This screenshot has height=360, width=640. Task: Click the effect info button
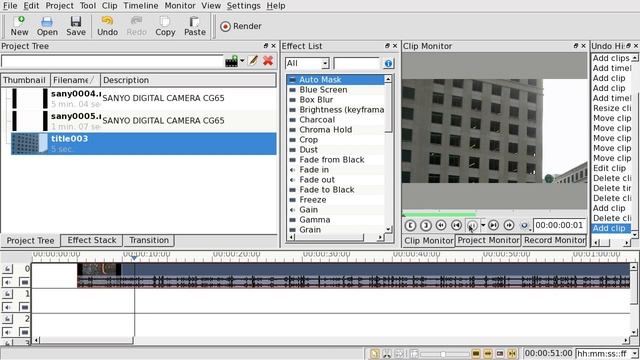point(388,63)
